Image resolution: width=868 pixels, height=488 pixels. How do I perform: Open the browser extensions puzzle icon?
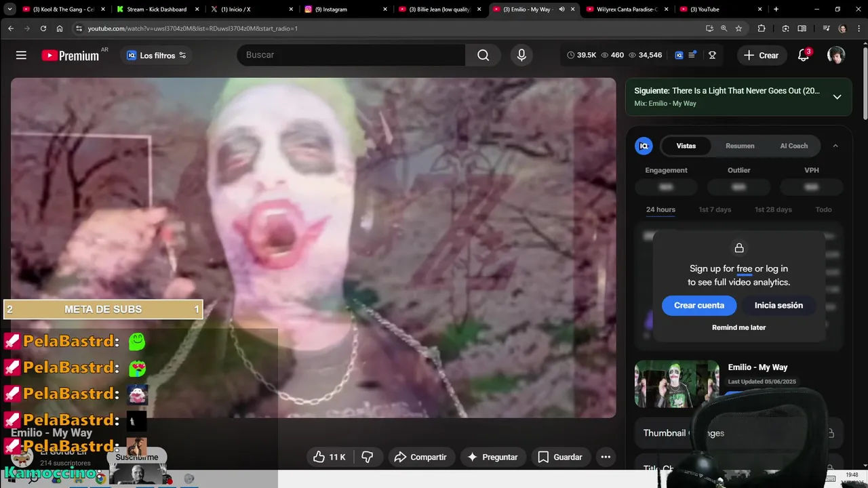point(762,28)
